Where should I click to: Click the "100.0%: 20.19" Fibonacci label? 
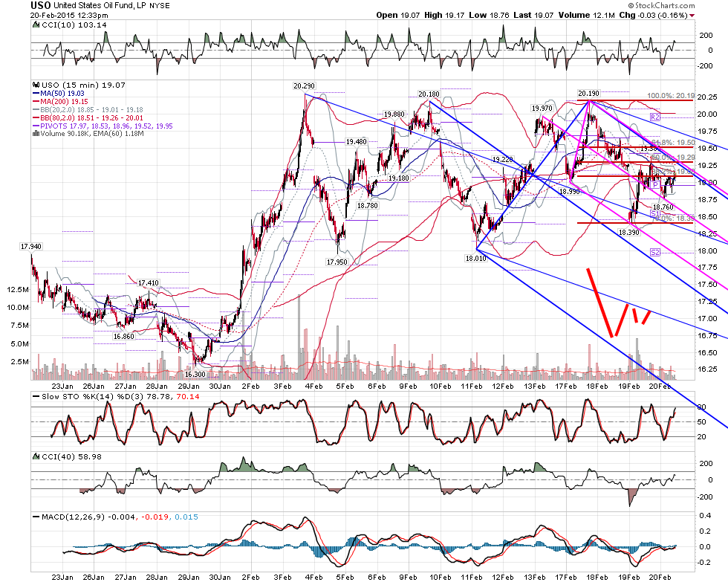(x=671, y=96)
